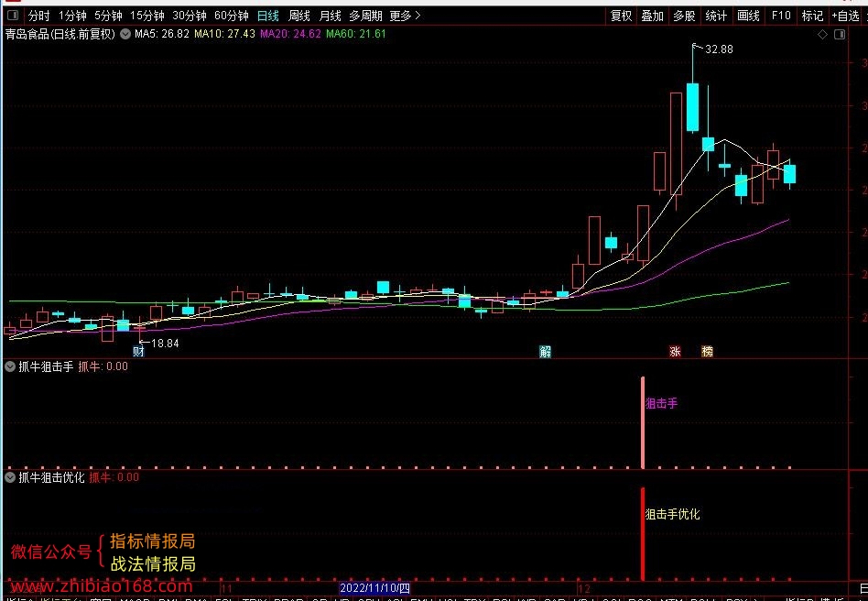The width and height of the screenshot is (868, 601).
Task: Click the pink 狙击手 signal bar
Action: point(643,422)
